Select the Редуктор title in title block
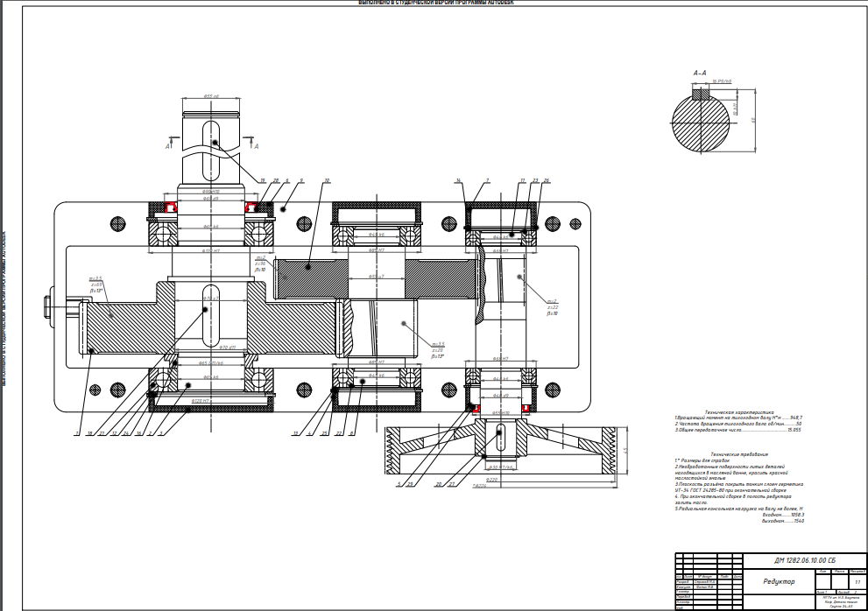The height and width of the screenshot is (611, 868). (x=778, y=581)
